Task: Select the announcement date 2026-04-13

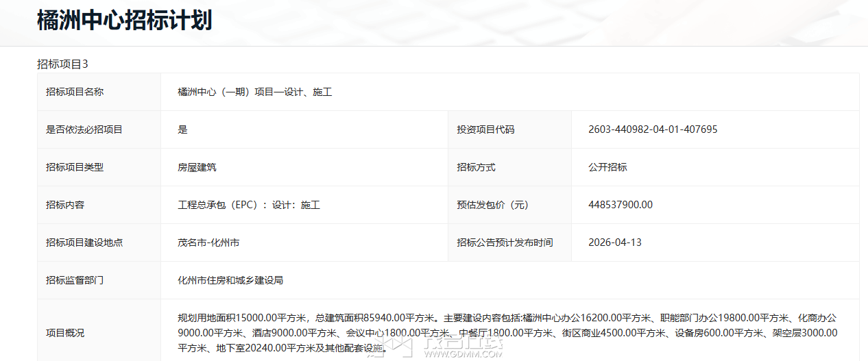Action: point(615,242)
